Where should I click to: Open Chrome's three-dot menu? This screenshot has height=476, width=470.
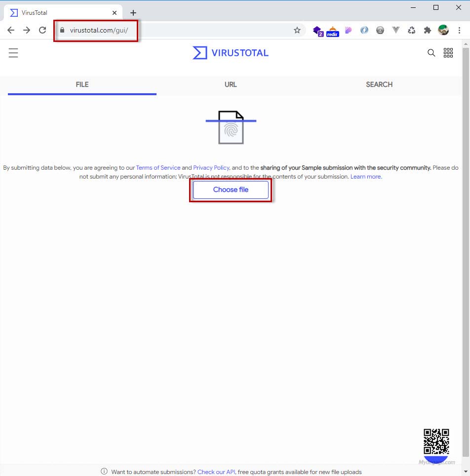click(x=459, y=30)
